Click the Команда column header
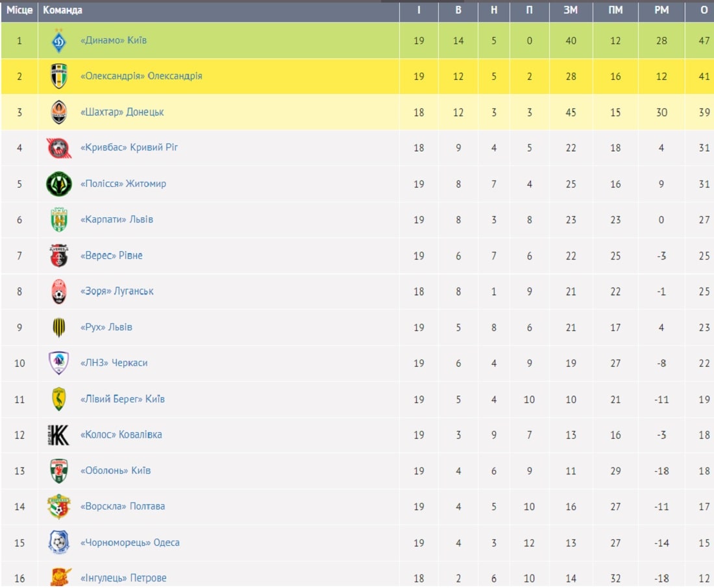 62,10
